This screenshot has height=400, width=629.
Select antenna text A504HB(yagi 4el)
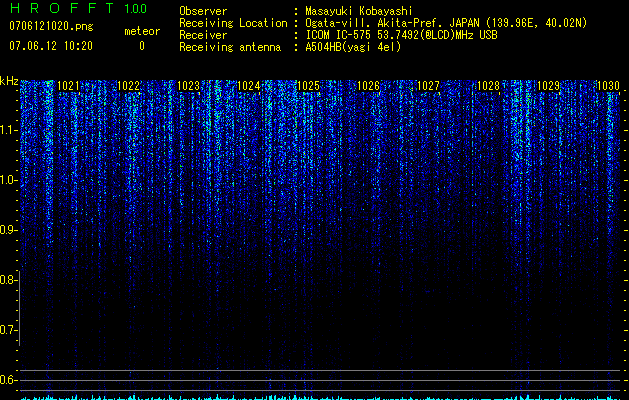pyautogui.click(x=353, y=47)
